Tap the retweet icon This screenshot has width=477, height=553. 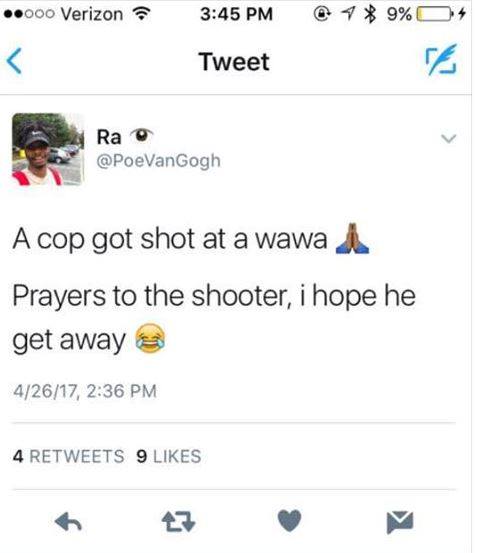tap(178, 522)
